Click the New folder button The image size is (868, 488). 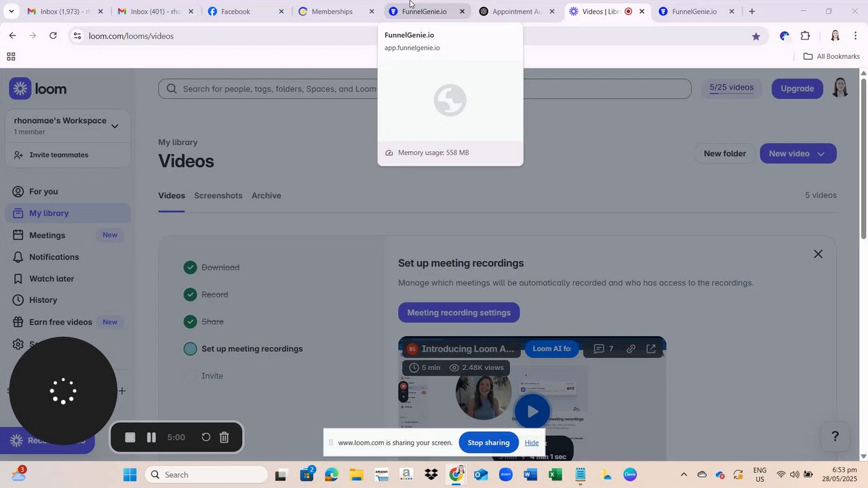pos(725,154)
